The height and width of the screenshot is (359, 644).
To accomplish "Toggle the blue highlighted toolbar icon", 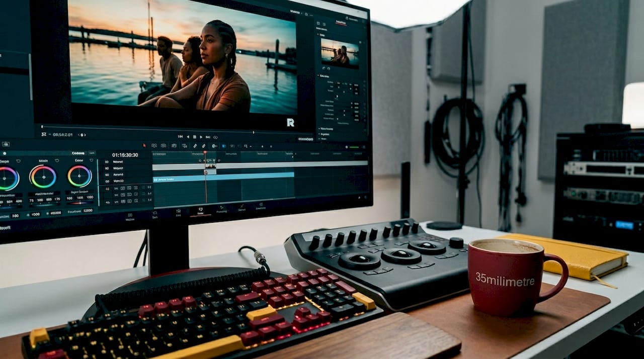I will click(224, 146).
